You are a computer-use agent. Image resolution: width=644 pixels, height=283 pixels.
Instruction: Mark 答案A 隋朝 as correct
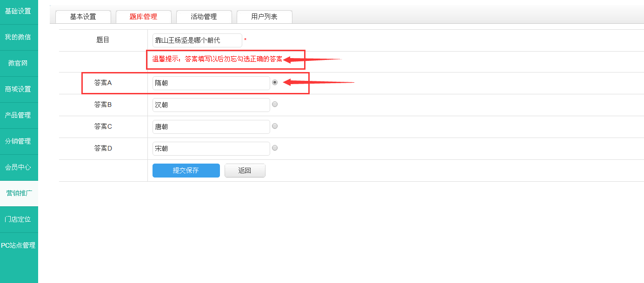(275, 82)
